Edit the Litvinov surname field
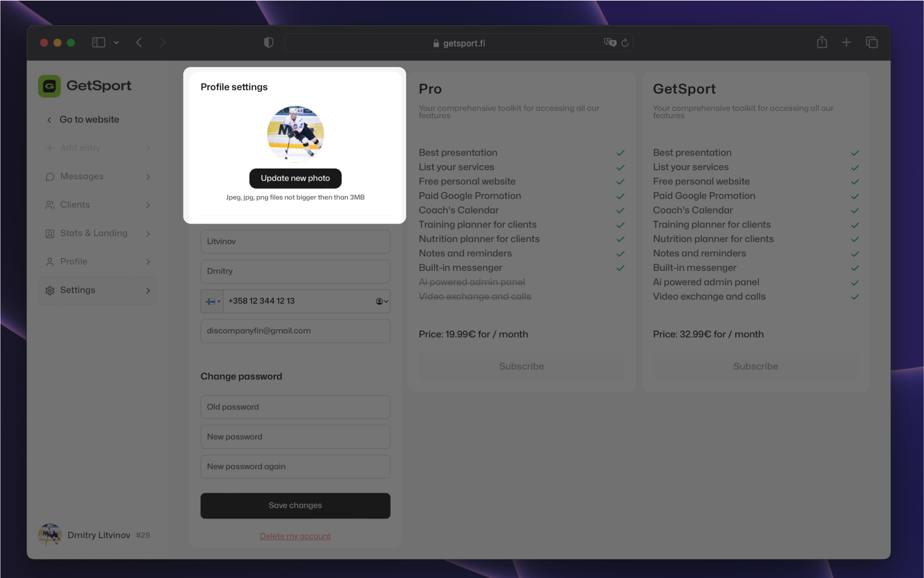The width and height of the screenshot is (924, 578). coord(295,241)
